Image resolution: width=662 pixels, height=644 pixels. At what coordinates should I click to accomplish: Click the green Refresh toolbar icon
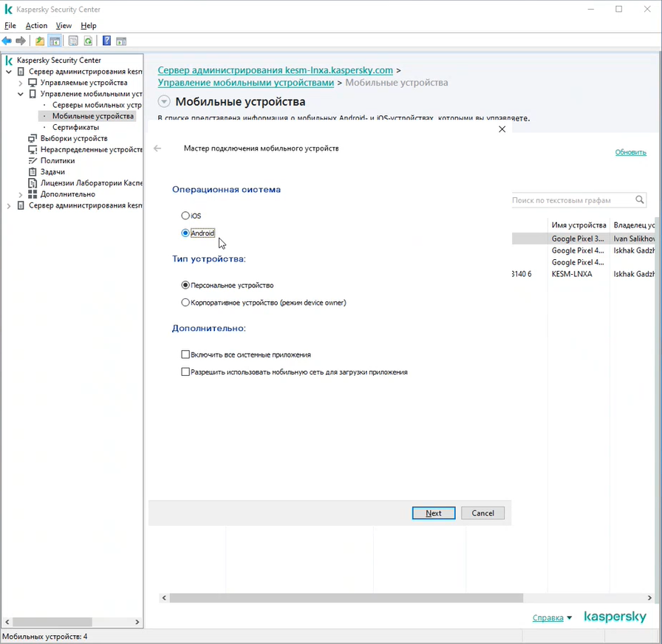pos(88,41)
